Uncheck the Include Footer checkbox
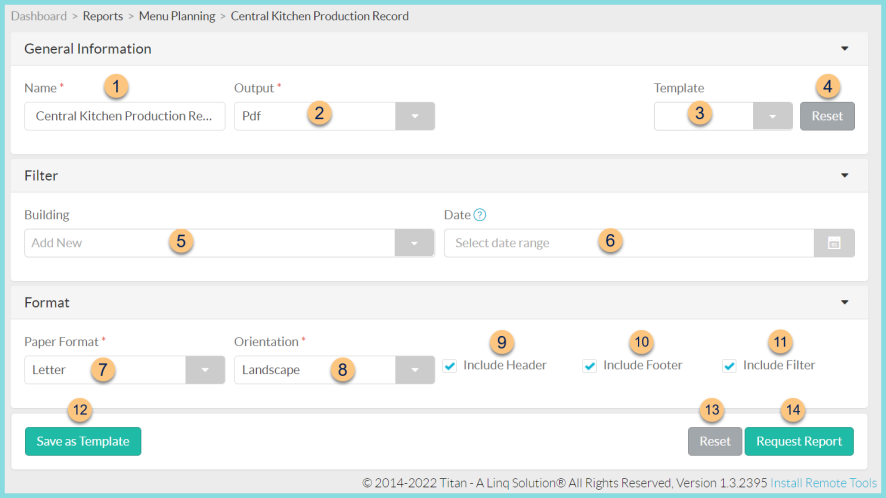Viewport: 886px width, 498px height. tap(589, 366)
